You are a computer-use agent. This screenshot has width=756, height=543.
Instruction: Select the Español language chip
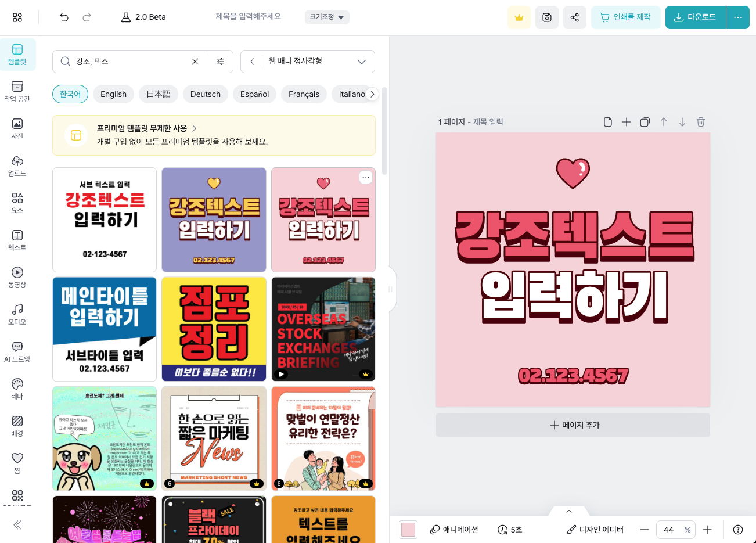tap(254, 94)
